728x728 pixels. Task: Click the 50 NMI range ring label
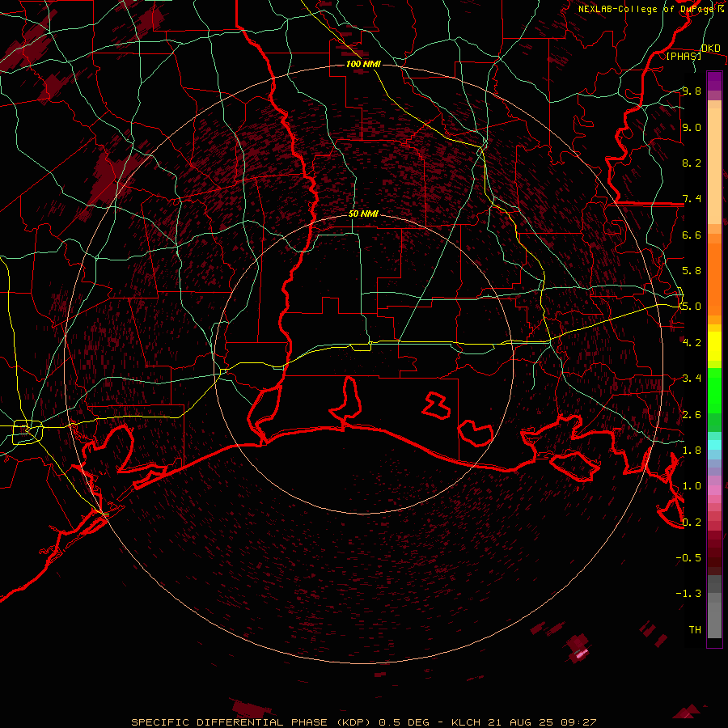pyautogui.click(x=363, y=214)
